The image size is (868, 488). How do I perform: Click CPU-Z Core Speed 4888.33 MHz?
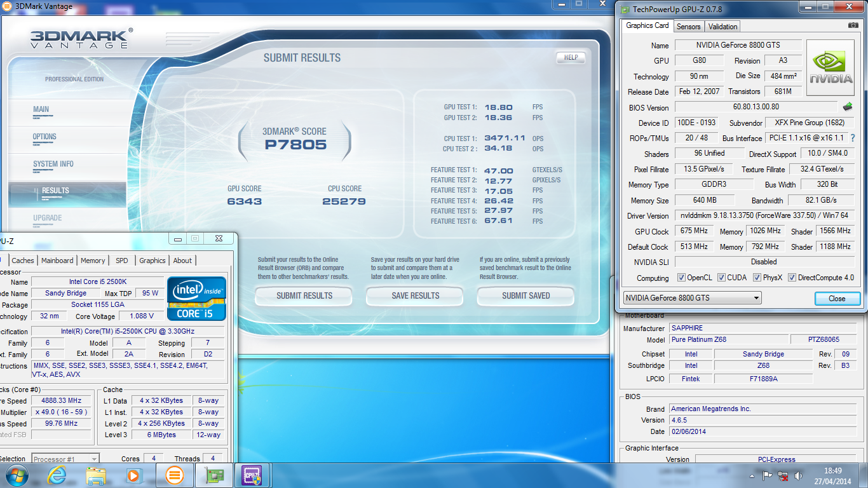(x=62, y=400)
